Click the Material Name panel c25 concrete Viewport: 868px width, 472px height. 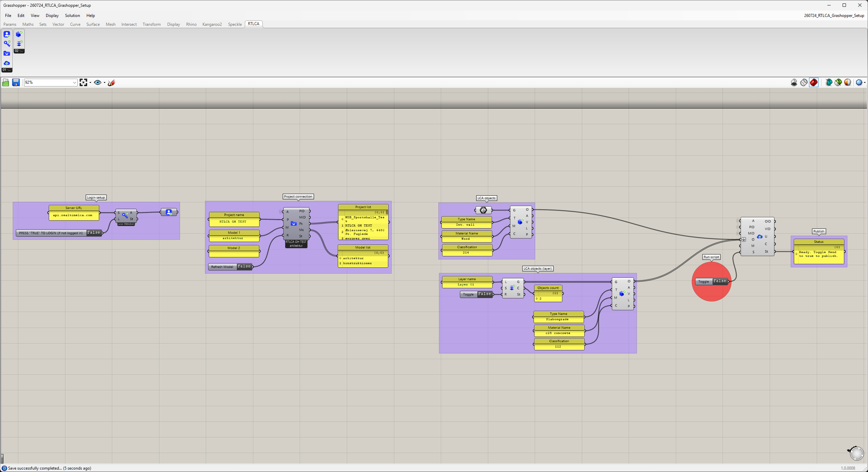[559, 331]
